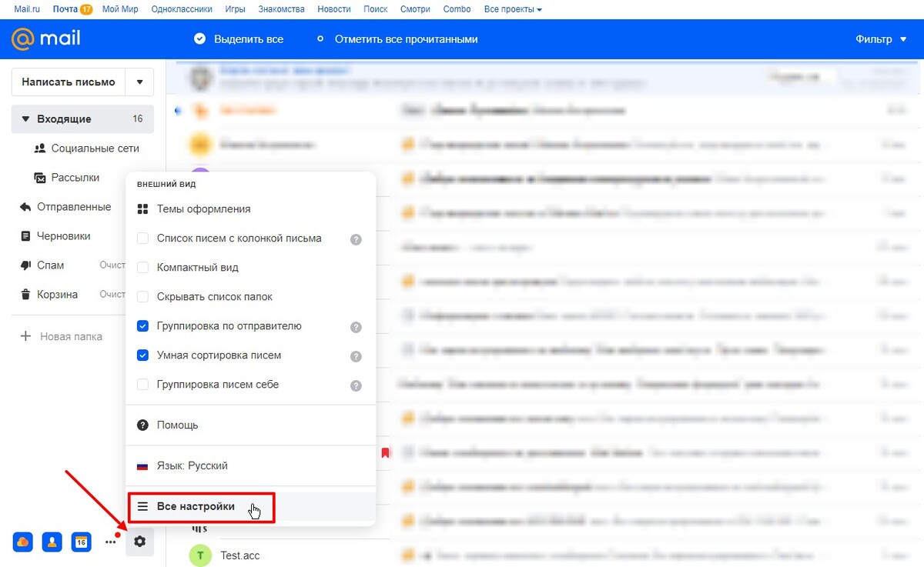
Task: Open Помощь menu item
Action: [x=250, y=425]
